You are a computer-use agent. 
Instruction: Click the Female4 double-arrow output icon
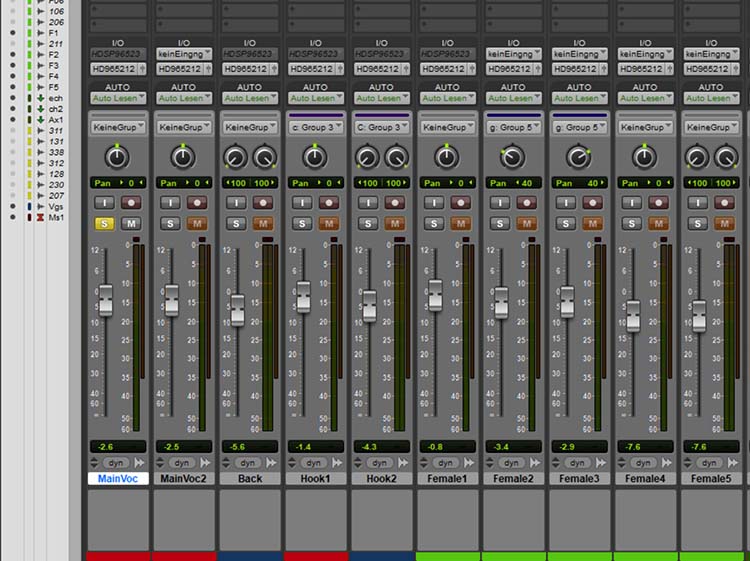click(667, 463)
